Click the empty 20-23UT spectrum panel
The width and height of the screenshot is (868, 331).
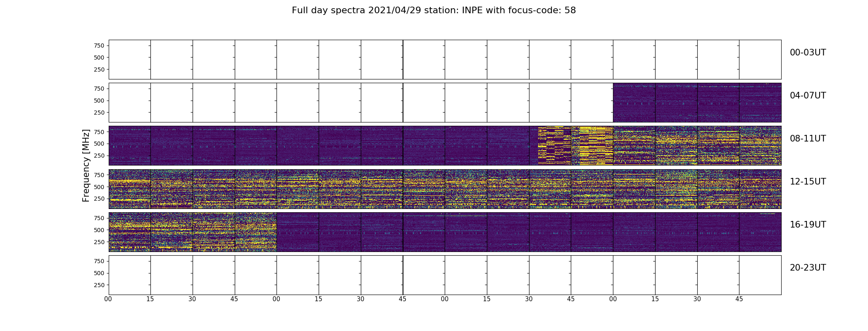pyautogui.click(x=445, y=275)
